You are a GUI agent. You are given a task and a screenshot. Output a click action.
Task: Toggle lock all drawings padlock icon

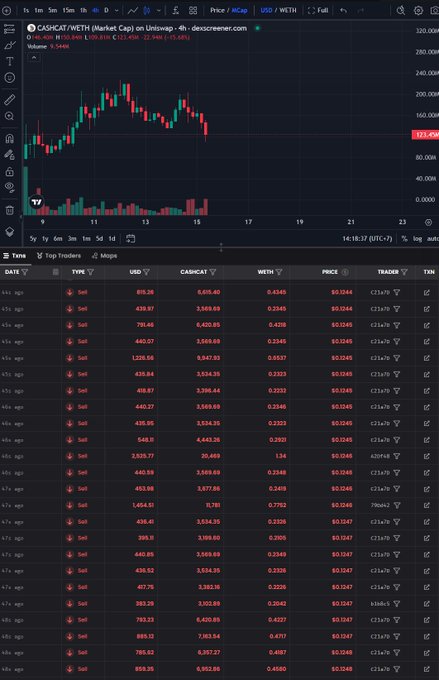pyautogui.click(x=9, y=172)
